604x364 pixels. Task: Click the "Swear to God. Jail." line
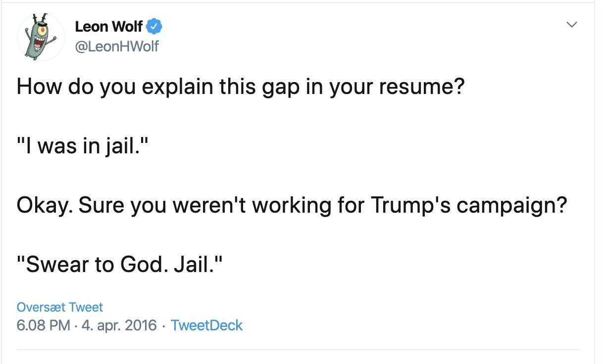pos(121,266)
